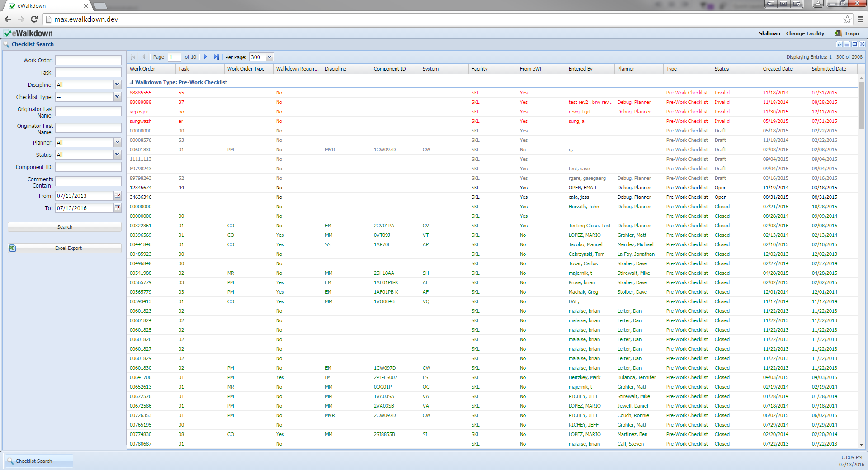
Task: Click planner Bulanda, Jennifer cell
Action: [637, 377]
